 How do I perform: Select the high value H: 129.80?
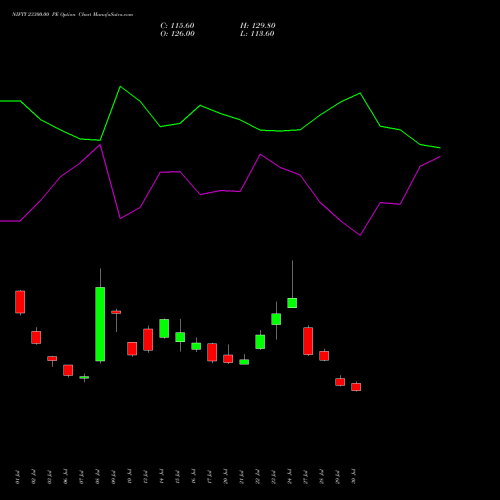(x=258, y=26)
